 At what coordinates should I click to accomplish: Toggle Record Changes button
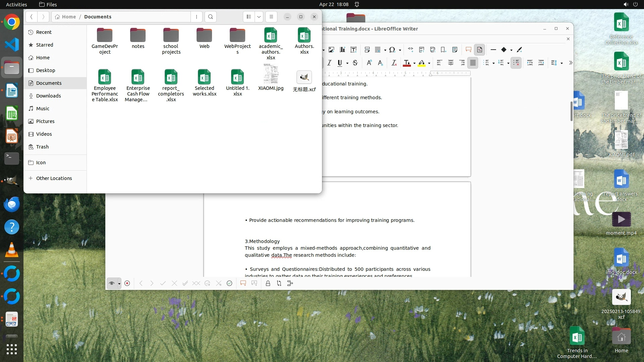(x=127, y=284)
